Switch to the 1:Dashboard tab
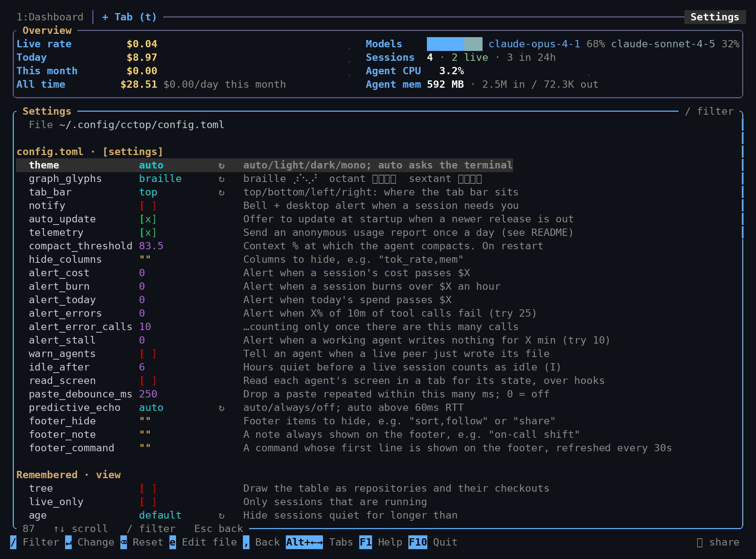 click(50, 17)
